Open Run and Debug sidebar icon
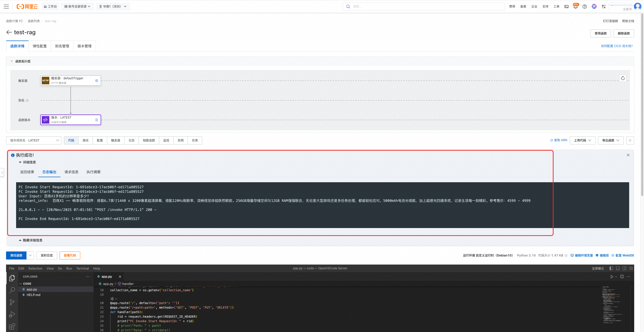The height and width of the screenshot is (332, 644). (x=12, y=315)
